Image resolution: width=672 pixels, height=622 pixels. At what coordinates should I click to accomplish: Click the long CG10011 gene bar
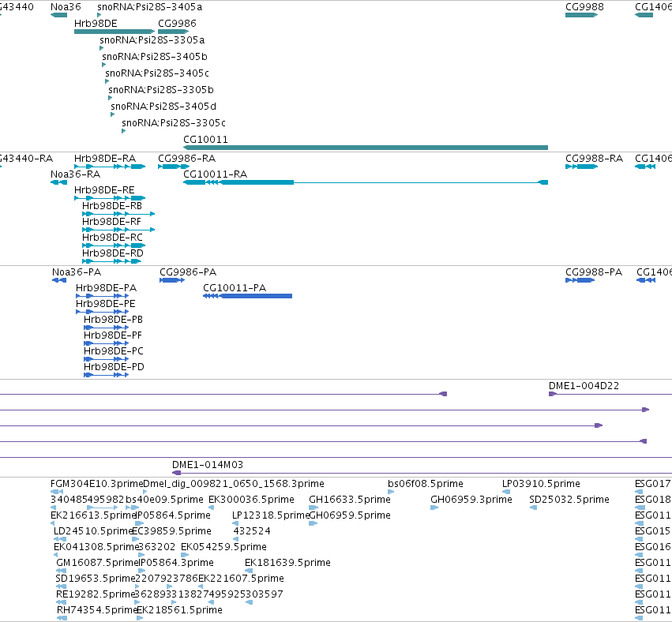click(366, 148)
